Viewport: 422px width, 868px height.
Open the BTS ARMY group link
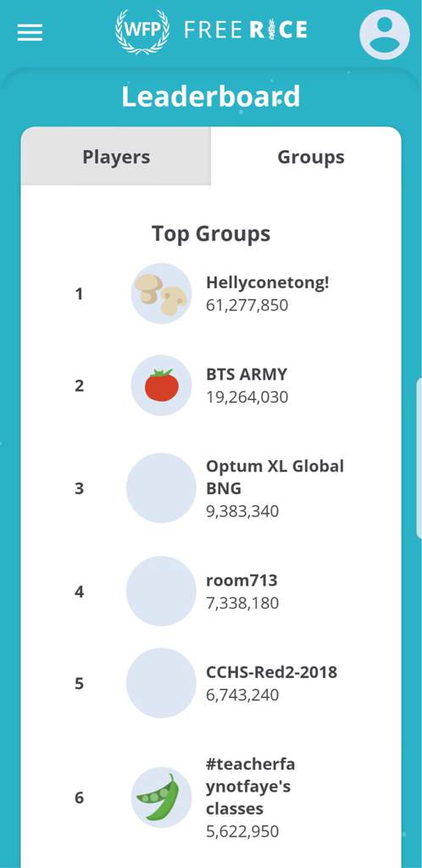[x=247, y=374]
